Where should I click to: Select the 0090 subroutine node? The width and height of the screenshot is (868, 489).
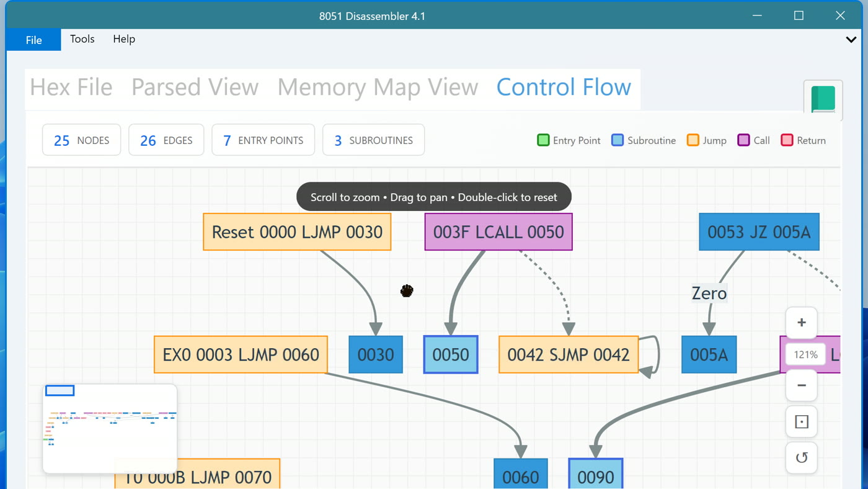click(x=596, y=474)
